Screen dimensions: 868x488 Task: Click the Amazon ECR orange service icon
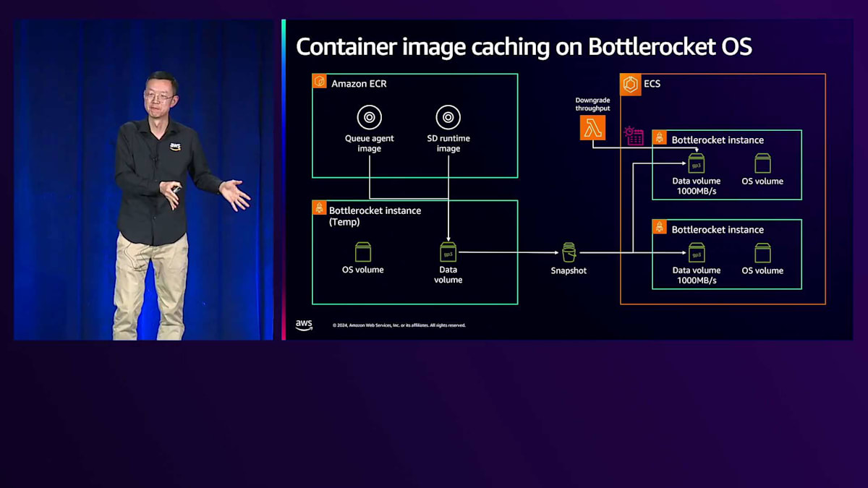coord(320,81)
